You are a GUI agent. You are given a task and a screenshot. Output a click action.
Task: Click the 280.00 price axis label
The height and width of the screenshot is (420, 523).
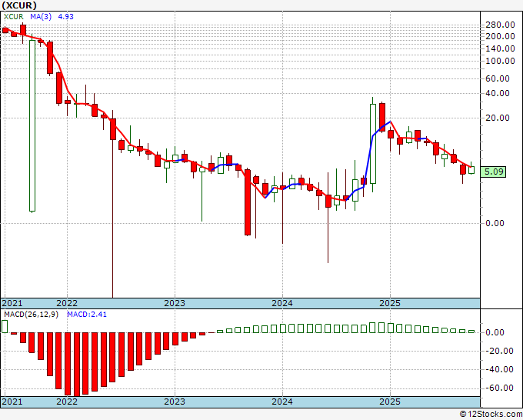[500, 25]
